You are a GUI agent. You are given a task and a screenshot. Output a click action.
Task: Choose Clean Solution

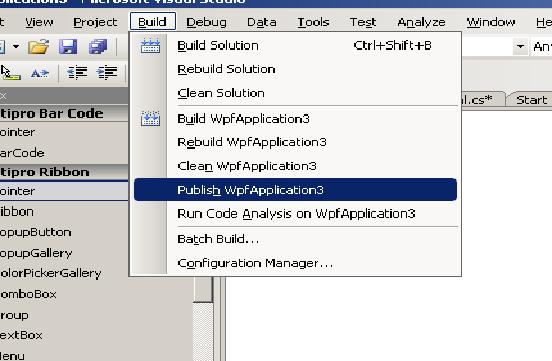295,93
